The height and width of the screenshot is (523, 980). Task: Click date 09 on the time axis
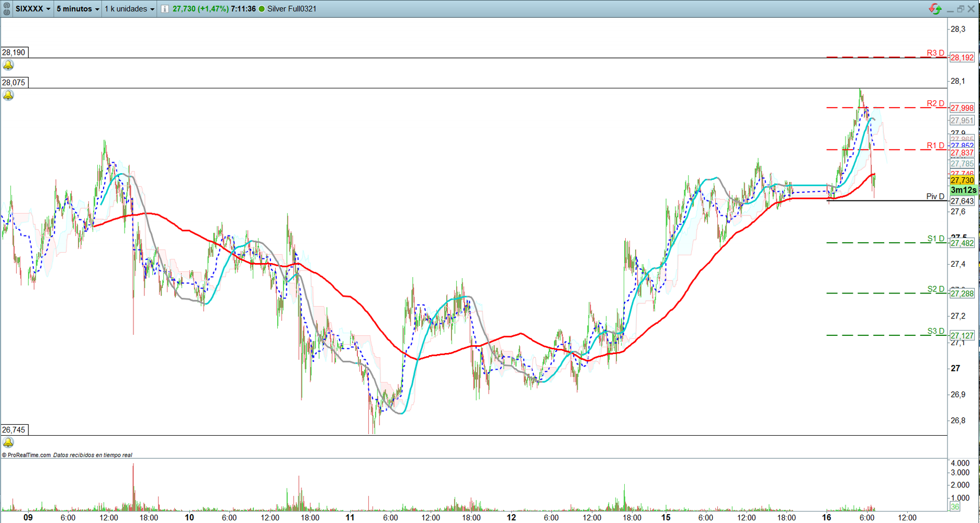(28, 518)
